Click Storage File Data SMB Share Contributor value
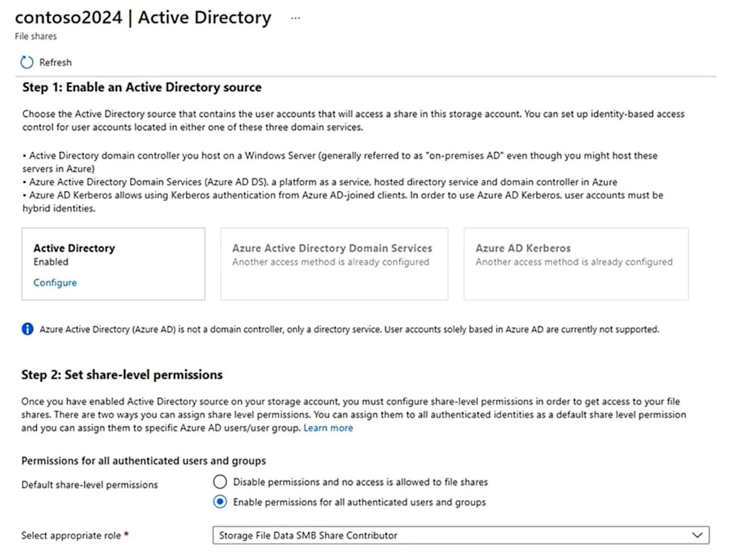731x560 pixels. pos(308,535)
